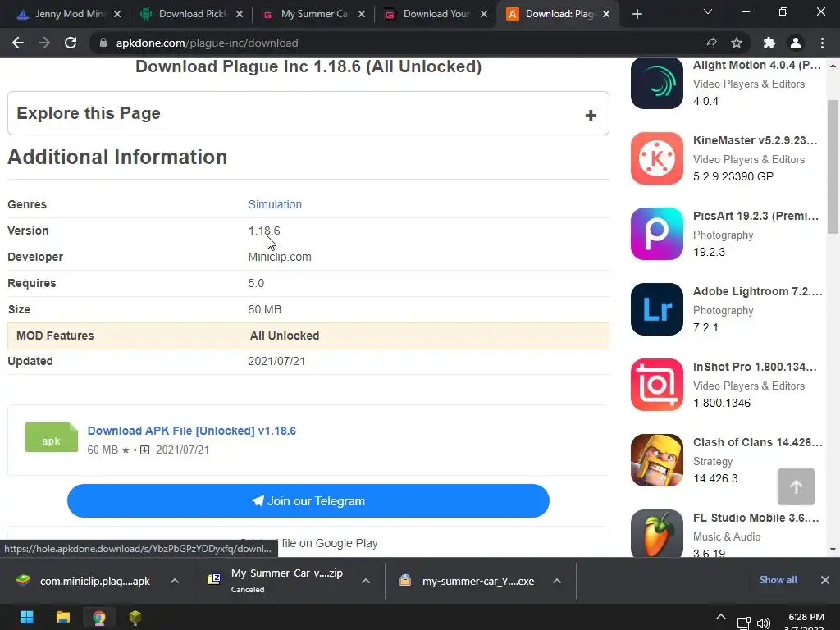
Task: Click the share page icon in address bar
Action: (x=710, y=43)
